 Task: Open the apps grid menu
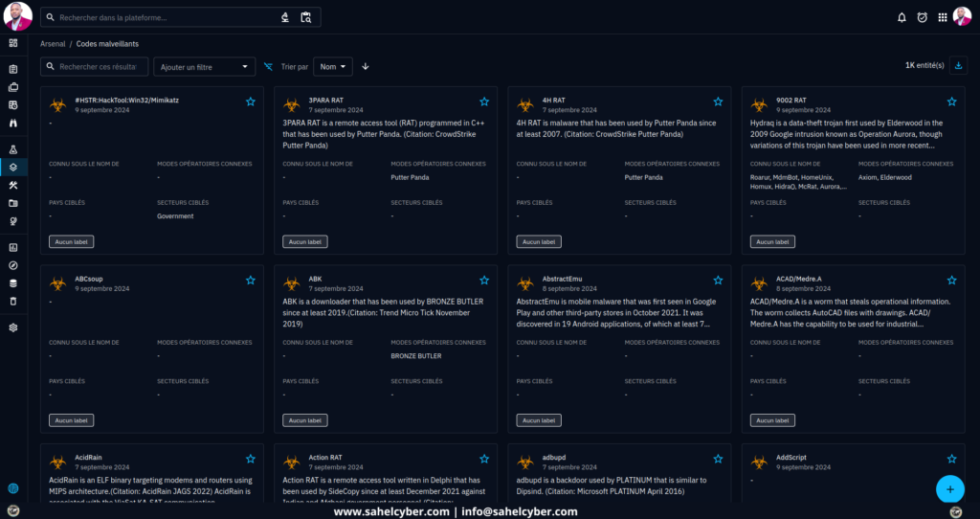point(943,17)
